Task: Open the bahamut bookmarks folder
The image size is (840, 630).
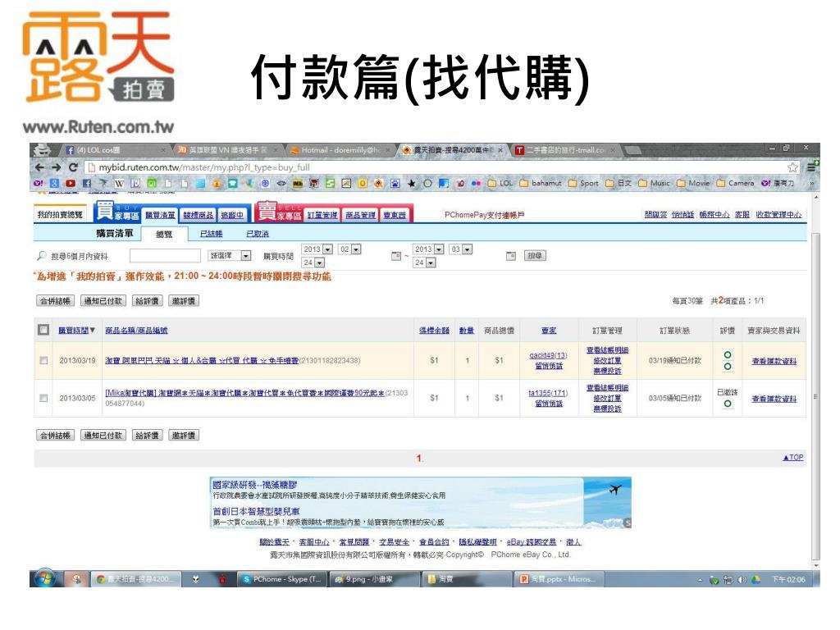Action: [541, 183]
